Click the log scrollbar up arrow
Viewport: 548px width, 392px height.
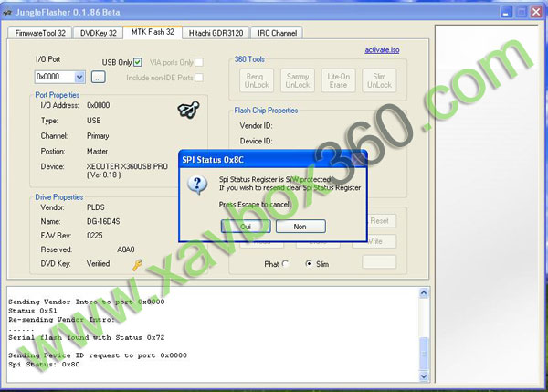click(x=424, y=292)
